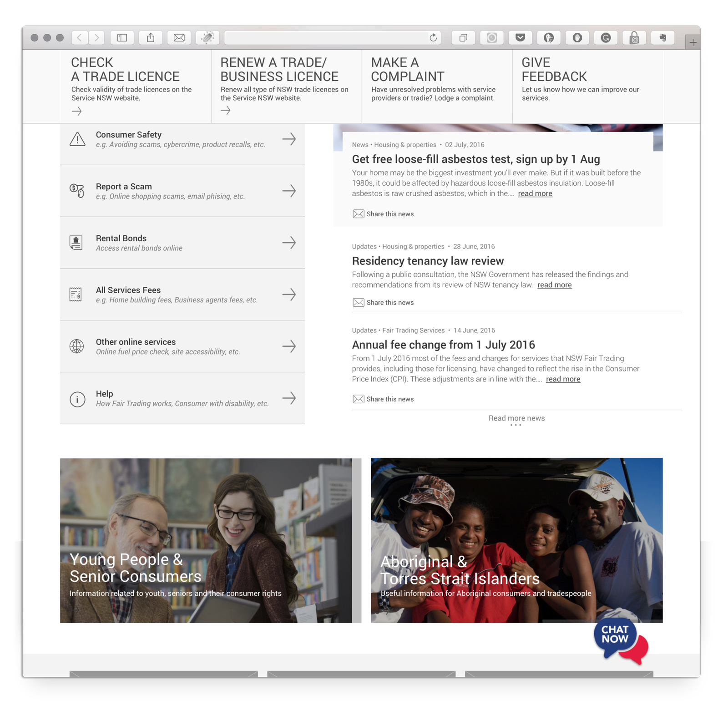
Task: Click the Mail envelope toolbar icon
Action: [179, 37]
